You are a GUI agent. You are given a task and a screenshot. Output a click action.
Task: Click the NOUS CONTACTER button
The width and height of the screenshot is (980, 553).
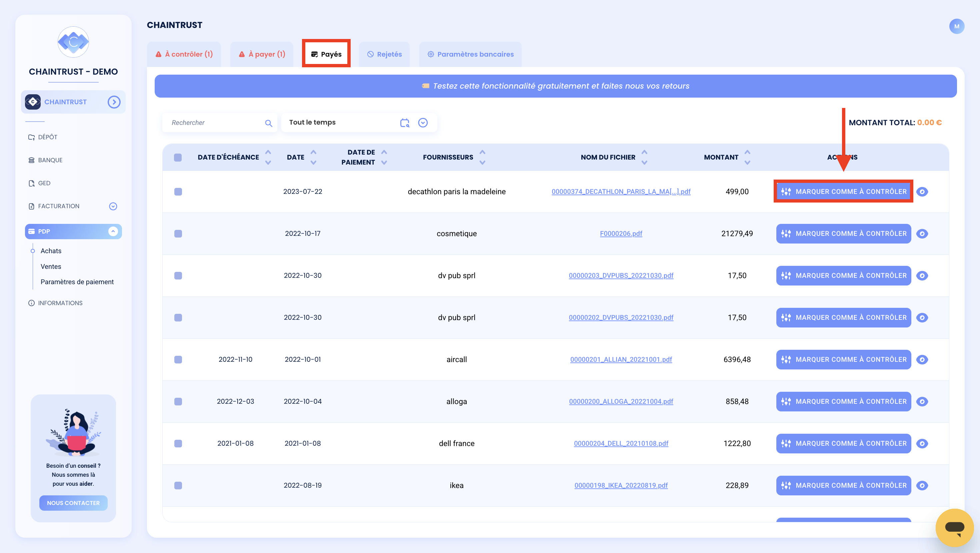[x=73, y=503]
